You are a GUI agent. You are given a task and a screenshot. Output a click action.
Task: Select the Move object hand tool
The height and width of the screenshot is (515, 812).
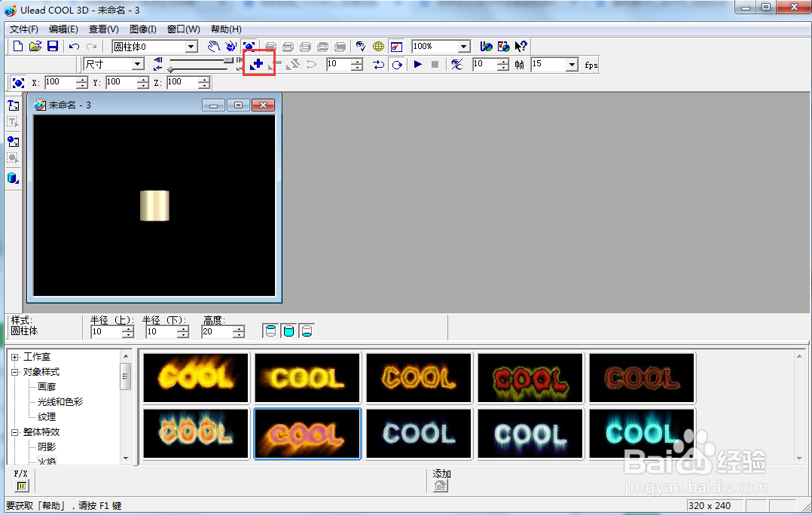click(x=213, y=47)
